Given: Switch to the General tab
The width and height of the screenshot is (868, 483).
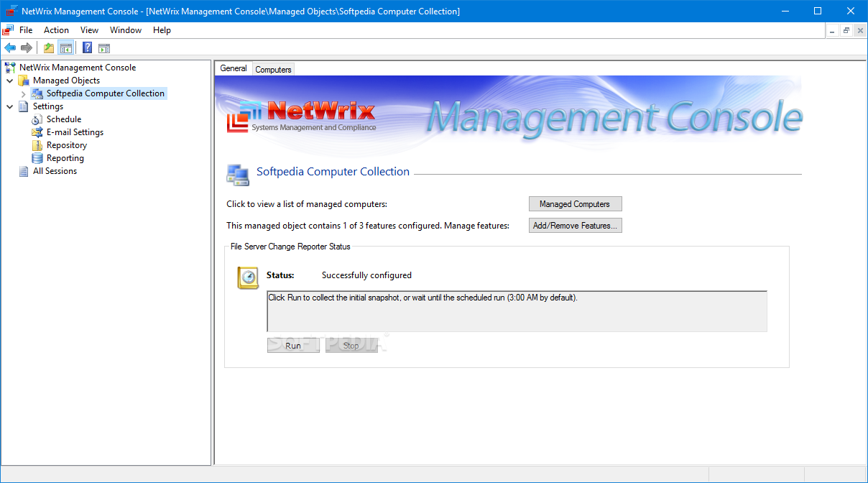Looking at the screenshot, I should (234, 68).
